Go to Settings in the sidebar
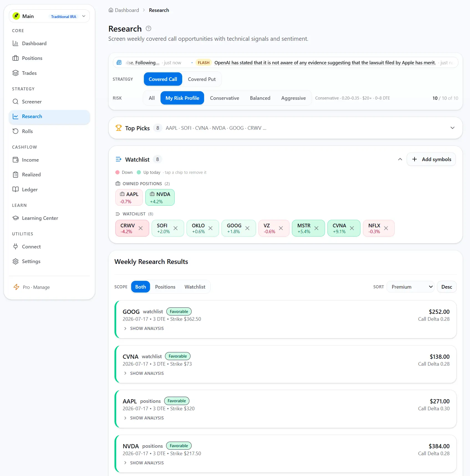 (49, 261)
